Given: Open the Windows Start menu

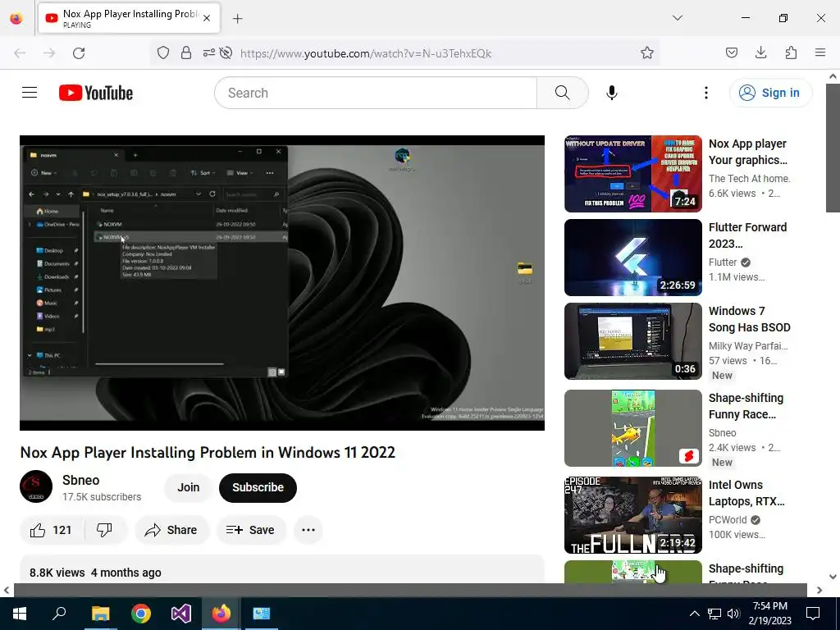Looking at the screenshot, I should point(20,614).
